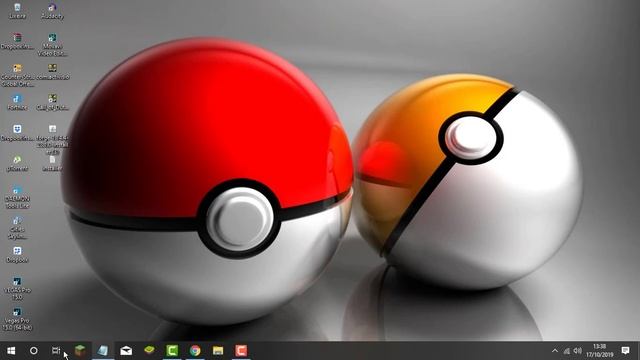The height and width of the screenshot is (360, 640).
Task: Select the Cities Skylines desktop shortcut
Action: (x=17, y=228)
